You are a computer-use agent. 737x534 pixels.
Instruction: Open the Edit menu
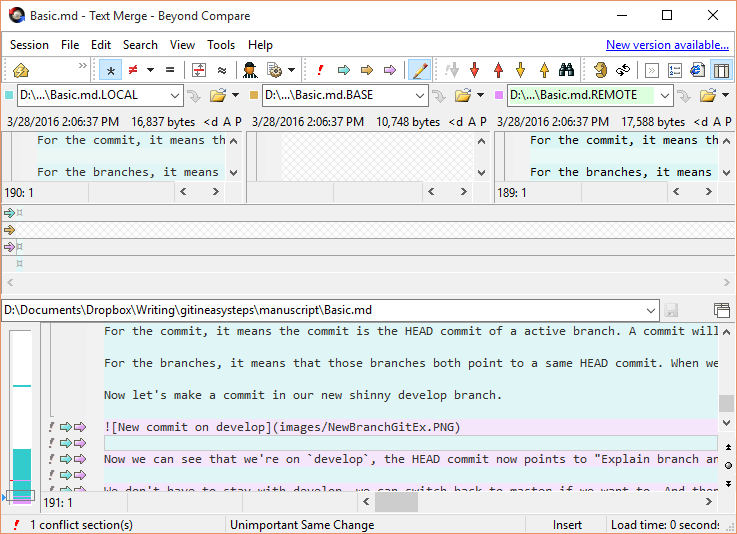point(101,45)
